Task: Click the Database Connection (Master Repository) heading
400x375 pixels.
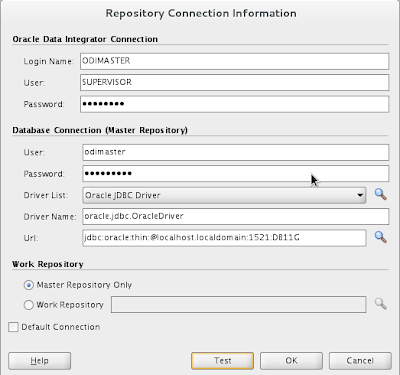Action: click(x=100, y=130)
